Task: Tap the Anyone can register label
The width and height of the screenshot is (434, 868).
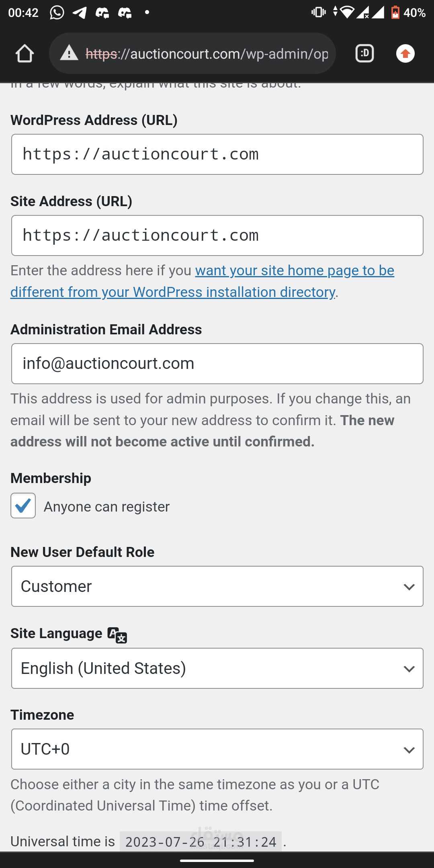Action: [x=106, y=507]
